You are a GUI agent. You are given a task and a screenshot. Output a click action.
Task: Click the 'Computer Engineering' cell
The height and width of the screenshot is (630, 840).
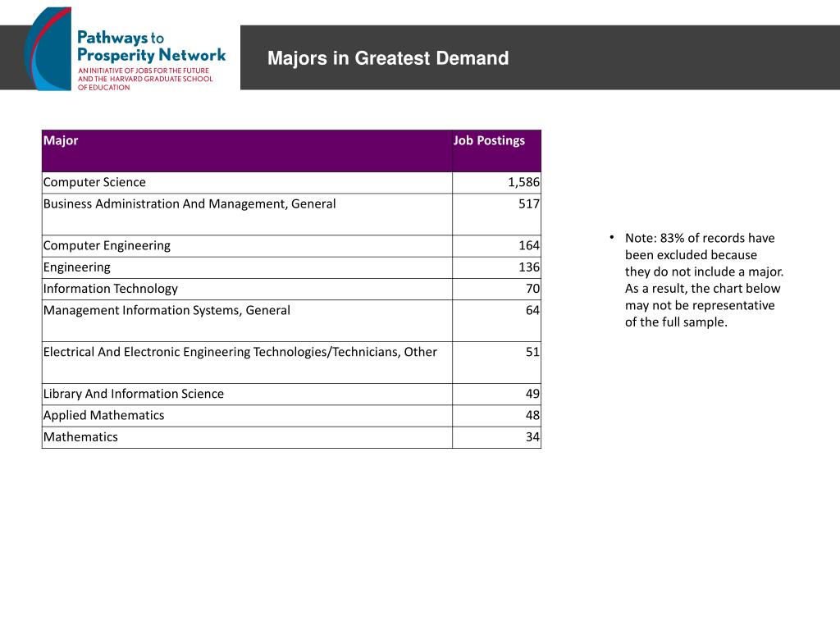pyautogui.click(x=247, y=246)
